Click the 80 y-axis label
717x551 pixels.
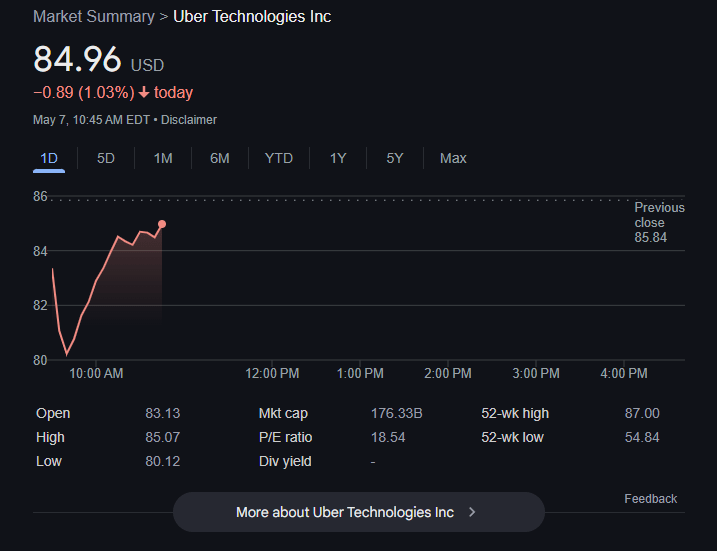click(x=40, y=360)
